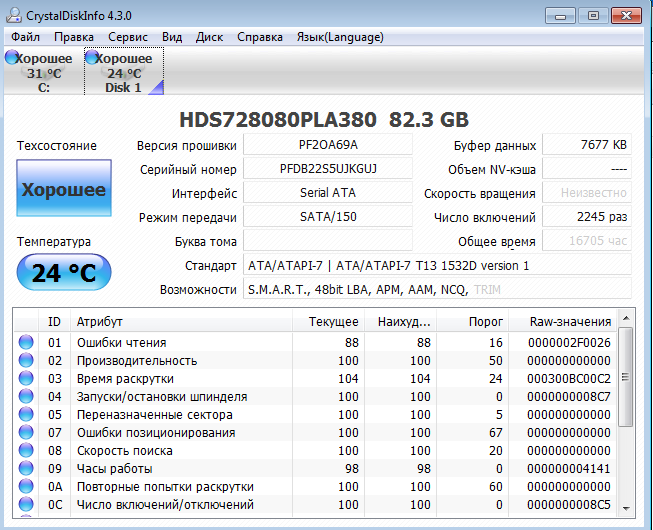Click the rotation speed field Неизвестно

tap(587, 192)
